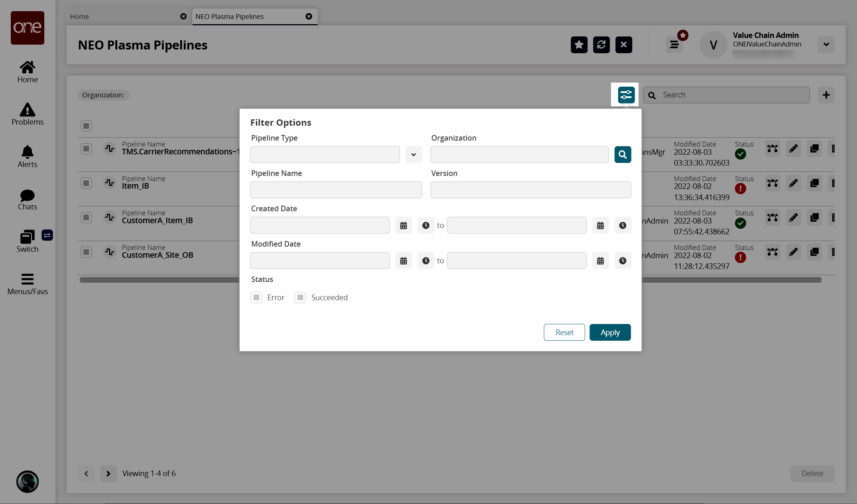Open the Created Date start calendar picker
This screenshot has height=504, width=857.
click(x=403, y=225)
